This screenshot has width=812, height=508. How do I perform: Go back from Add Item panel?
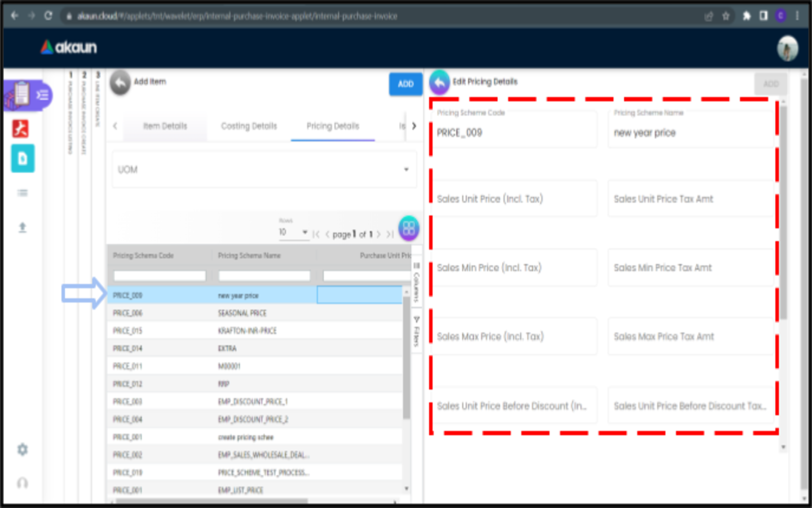120,83
